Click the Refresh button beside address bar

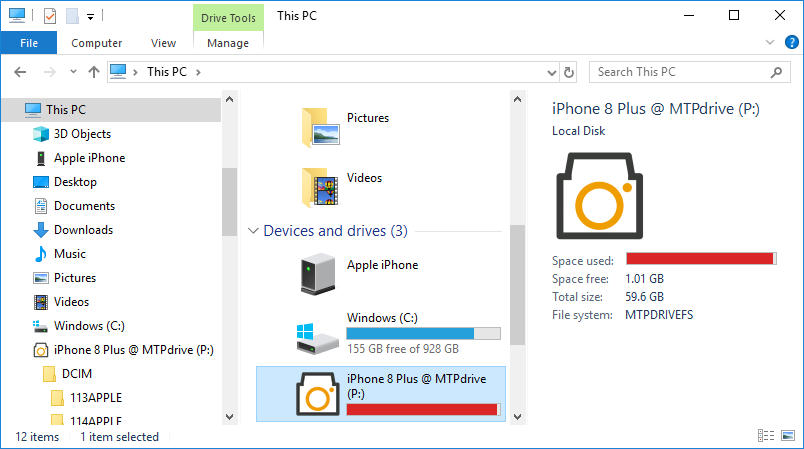(x=570, y=72)
